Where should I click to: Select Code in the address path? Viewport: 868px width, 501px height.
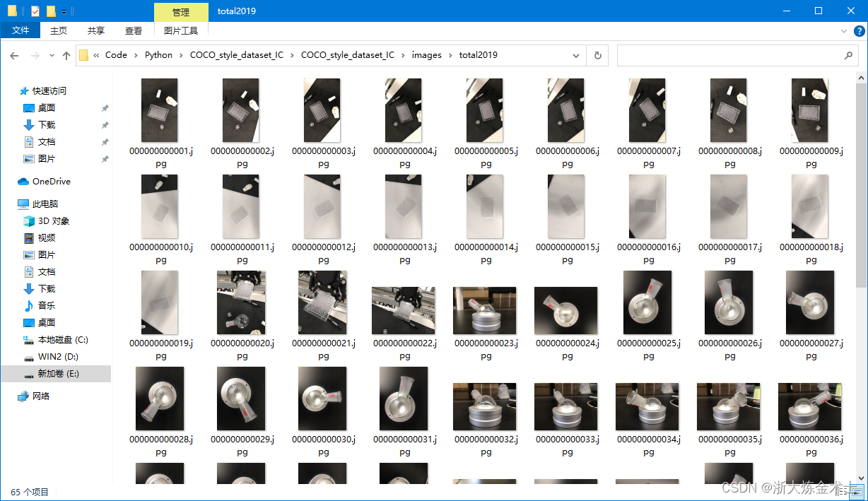116,55
